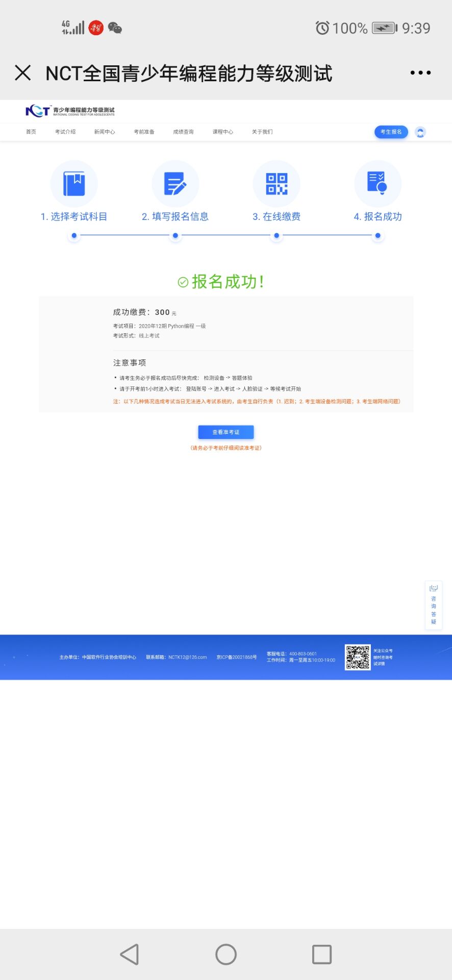Viewport: 452px width, 980px height.
Task: Click the edit form icon for step 2
Action: 175,184
